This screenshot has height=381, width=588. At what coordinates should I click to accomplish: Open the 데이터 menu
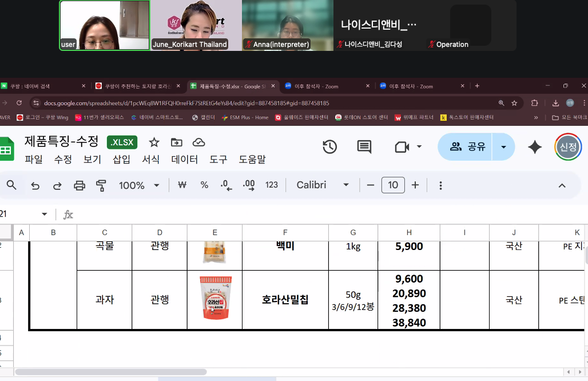[184, 160]
